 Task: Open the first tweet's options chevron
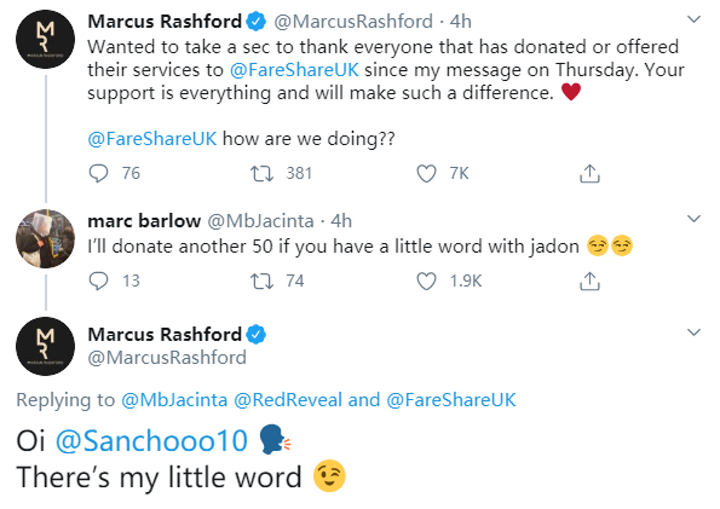click(x=693, y=19)
